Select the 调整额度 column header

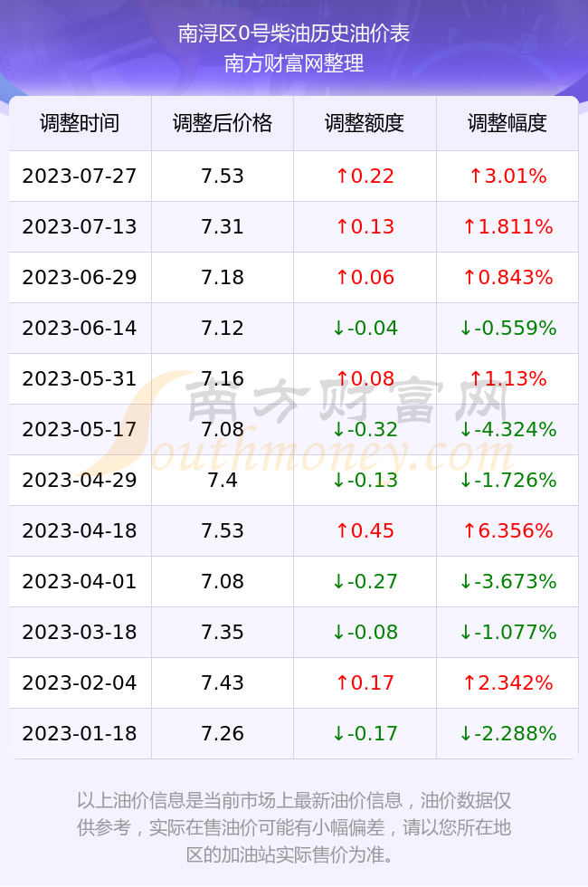pyautogui.click(x=365, y=123)
